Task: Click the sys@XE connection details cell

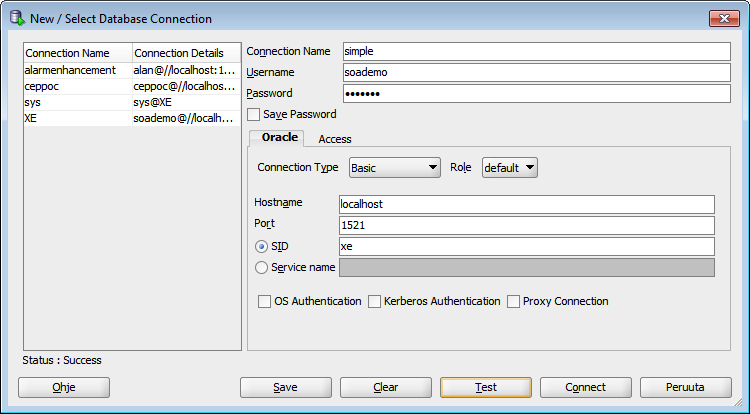Action: (x=187, y=102)
